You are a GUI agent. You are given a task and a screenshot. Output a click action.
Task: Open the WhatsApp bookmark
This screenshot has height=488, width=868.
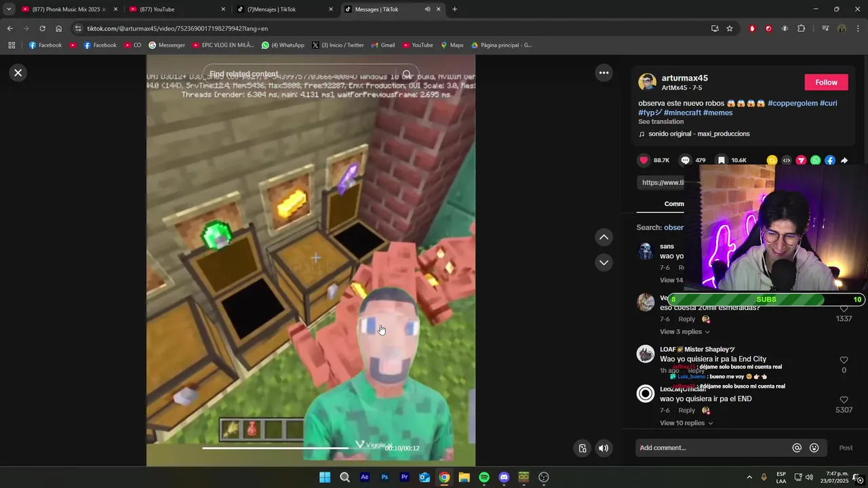tap(283, 45)
